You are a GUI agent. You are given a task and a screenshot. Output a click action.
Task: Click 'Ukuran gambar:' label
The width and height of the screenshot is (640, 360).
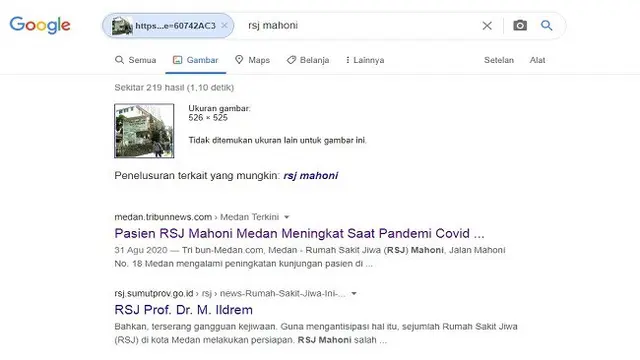coord(219,109)
